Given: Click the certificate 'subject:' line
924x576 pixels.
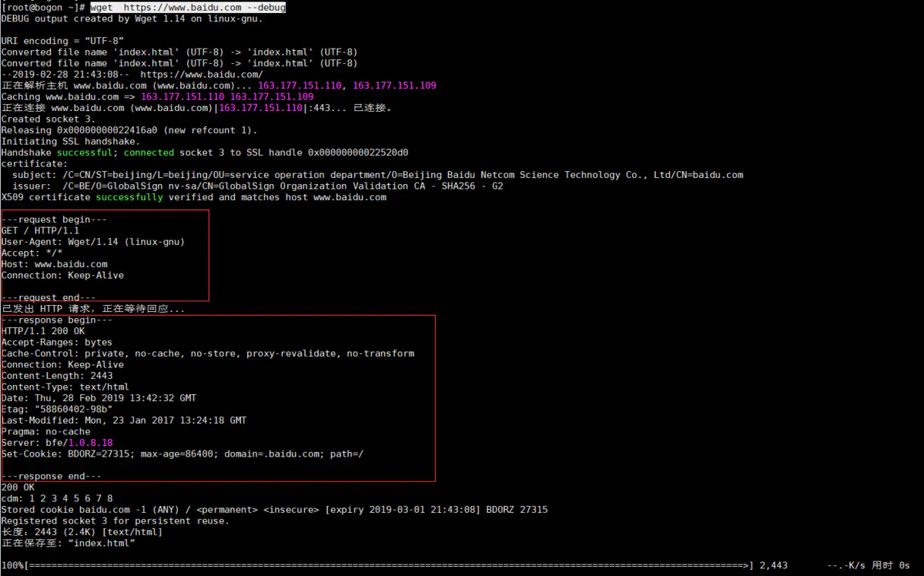Looking at the screenshot, I should pyautogui.click(x=378, y=175).
